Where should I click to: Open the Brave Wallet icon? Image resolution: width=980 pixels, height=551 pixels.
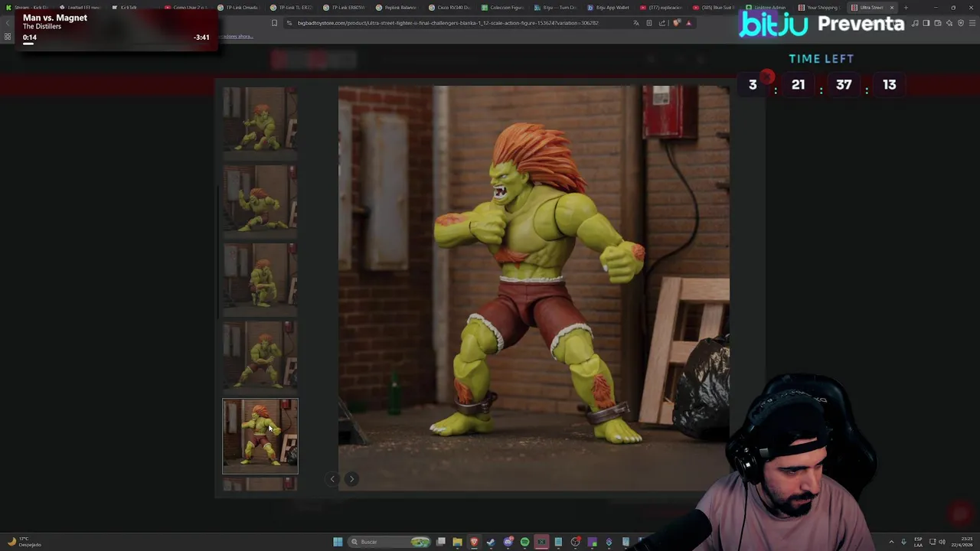pyautogui.click(x=938, y=23)
